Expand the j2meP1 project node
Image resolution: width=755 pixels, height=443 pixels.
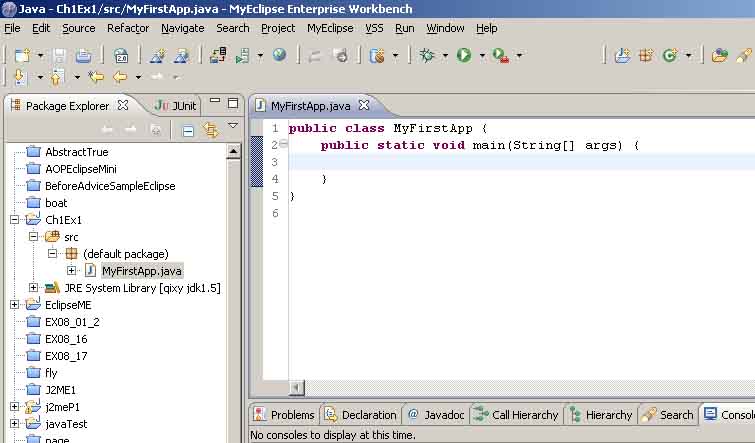(14, 407)
